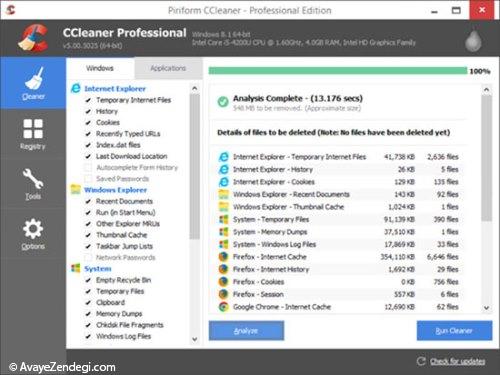
Task: Select System category heading
Action: [x=98, y=269]
